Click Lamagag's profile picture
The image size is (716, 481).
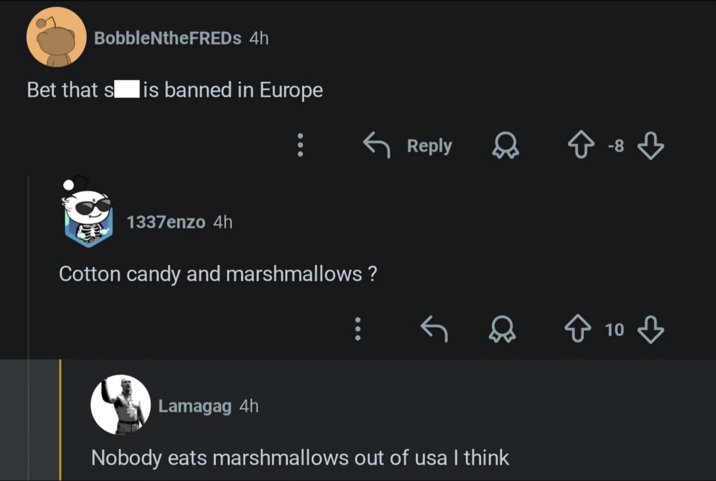pos(120,405)
